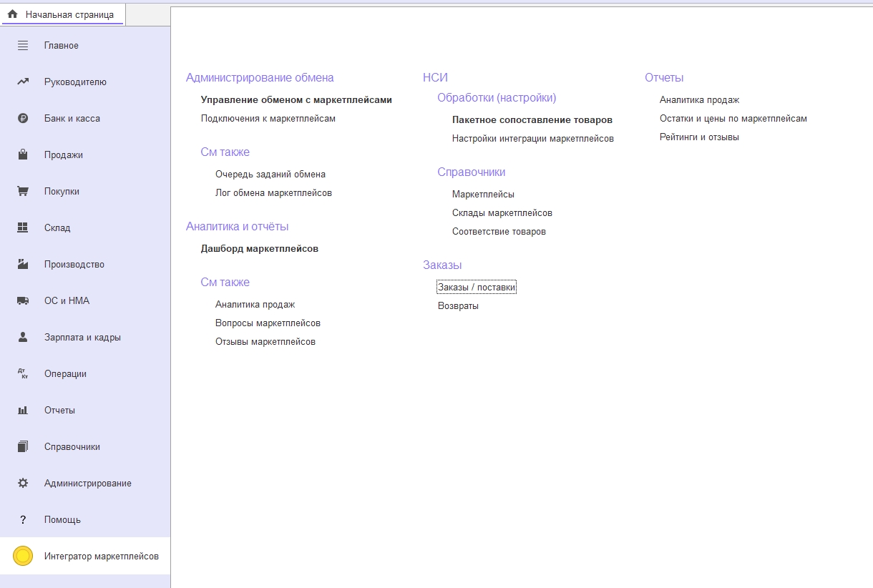Screen dimensions: 873x588
Task: Click the Покупки shopping cart icon
Action: click(x=23, y=192)
